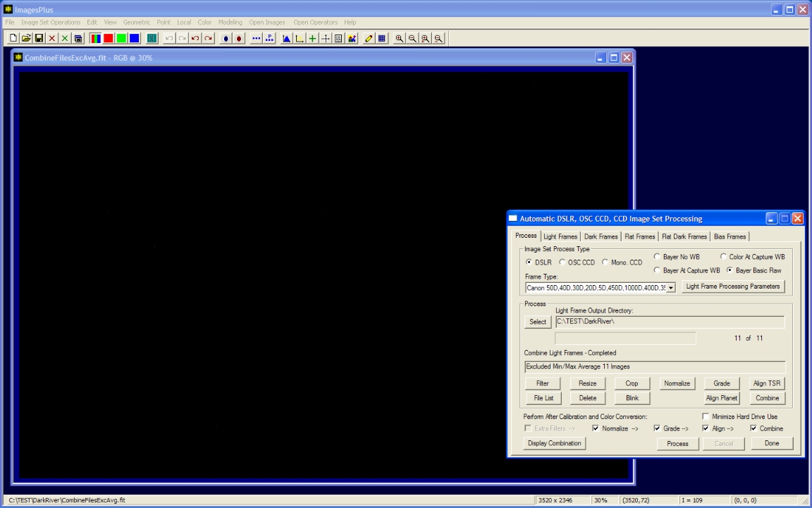The height and width of the screenshot is (508, 812).
Task: Click the Save floppy disk icon
Action: point(39,38)
